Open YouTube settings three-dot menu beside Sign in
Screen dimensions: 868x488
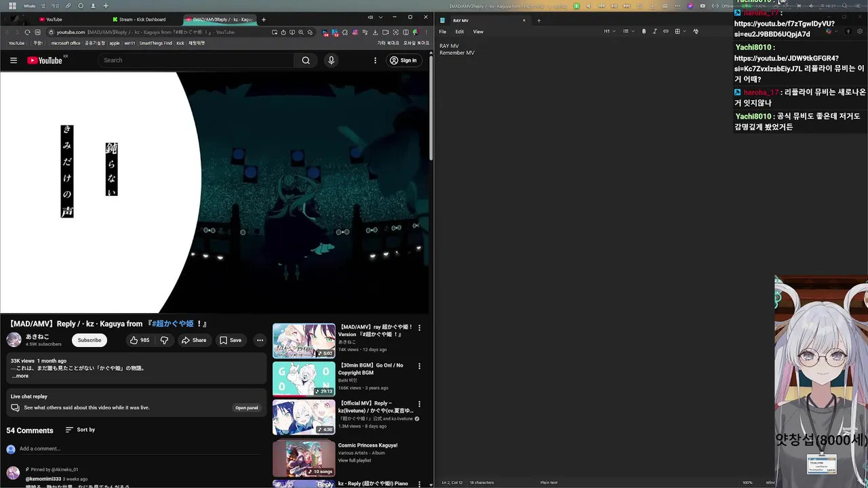pyautogui.click(x=375, y=60)
